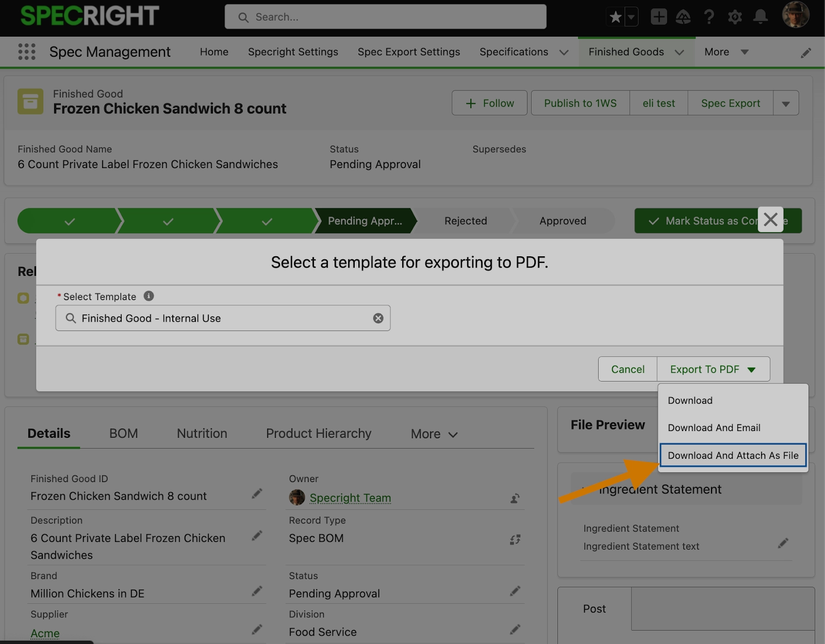Edit the Brand field pencil

pos(257,591)
